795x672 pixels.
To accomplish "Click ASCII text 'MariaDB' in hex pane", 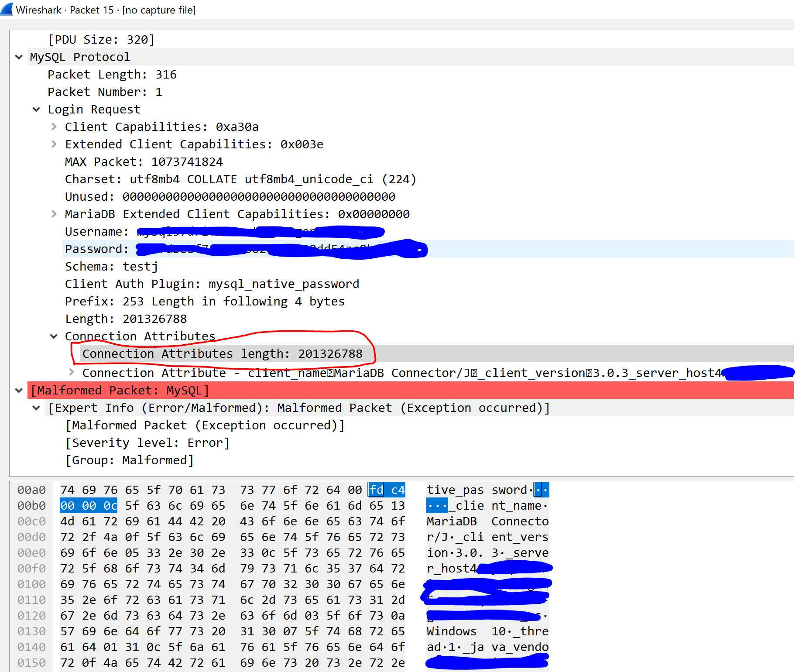I will pyautogui.click(x=451, y=521).
